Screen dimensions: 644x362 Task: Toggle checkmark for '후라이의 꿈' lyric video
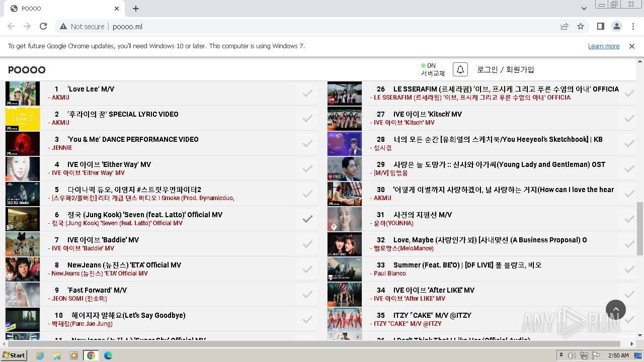[x=307, y=118]
